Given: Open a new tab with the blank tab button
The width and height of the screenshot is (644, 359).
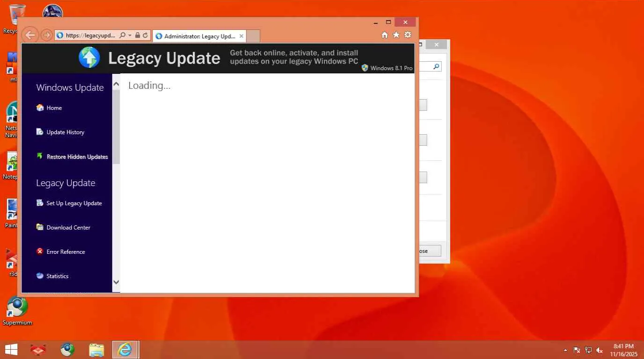Looking at the screenshot, I should 253,36.
